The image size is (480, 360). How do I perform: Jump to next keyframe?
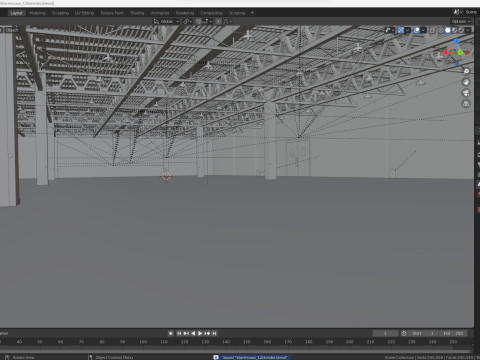pos(207,333)
